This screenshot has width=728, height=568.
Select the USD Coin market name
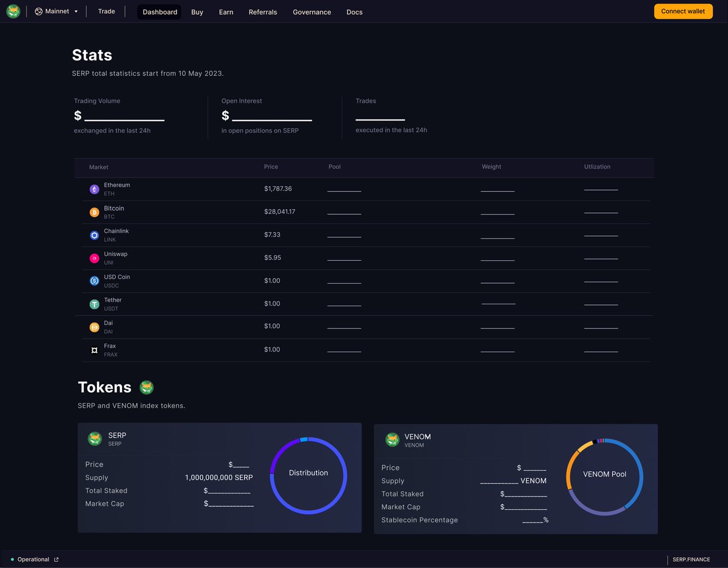(x=116, y=277)
